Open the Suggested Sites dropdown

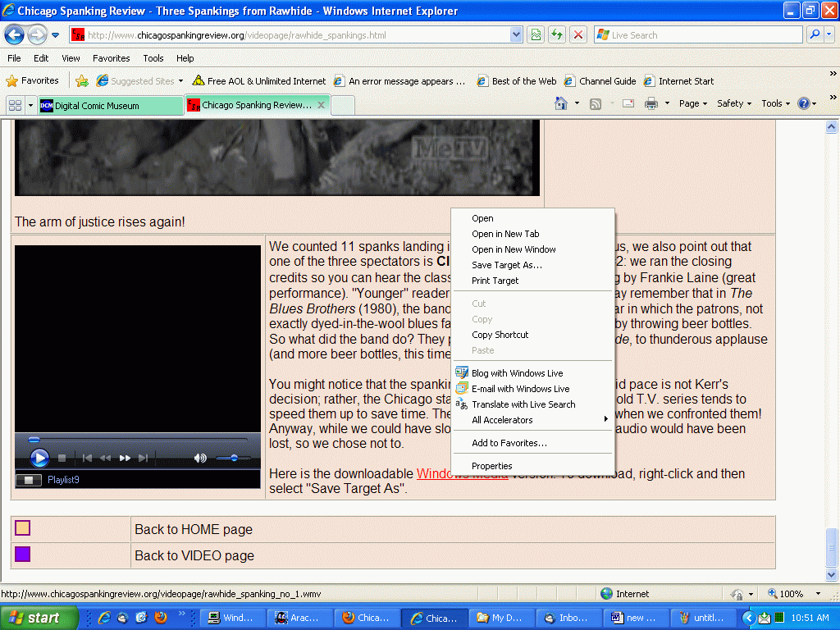[x=139, y=81]
